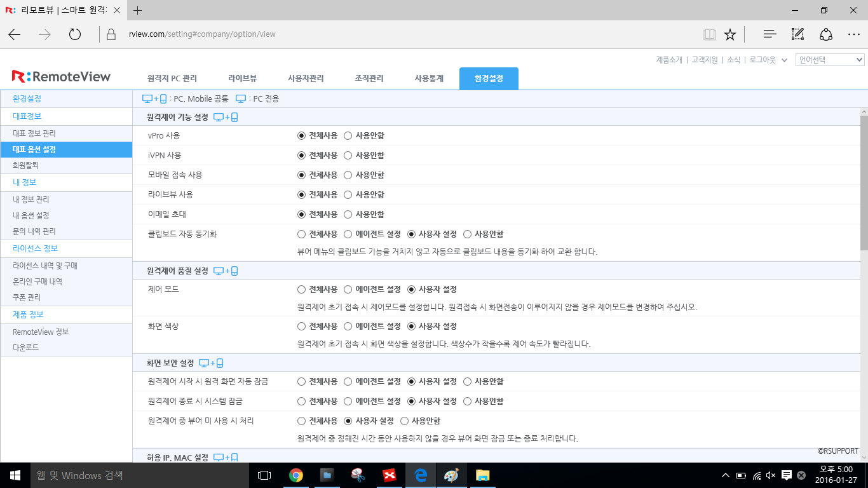This screenshot has height=488, width=868.
Task: Open Edge share icon
Action: pos(826,34)
